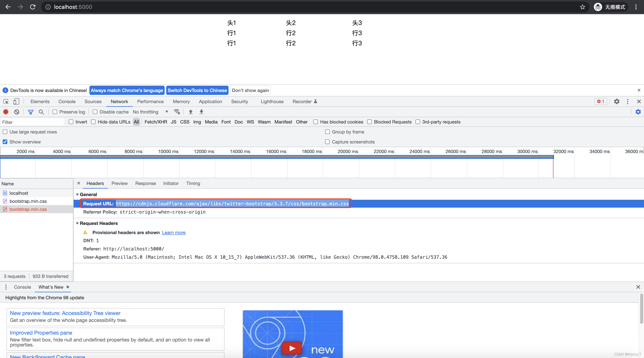Viewport: 644px width, 358px height.
Task: Click the red record network log button
Action: (6, 112)
